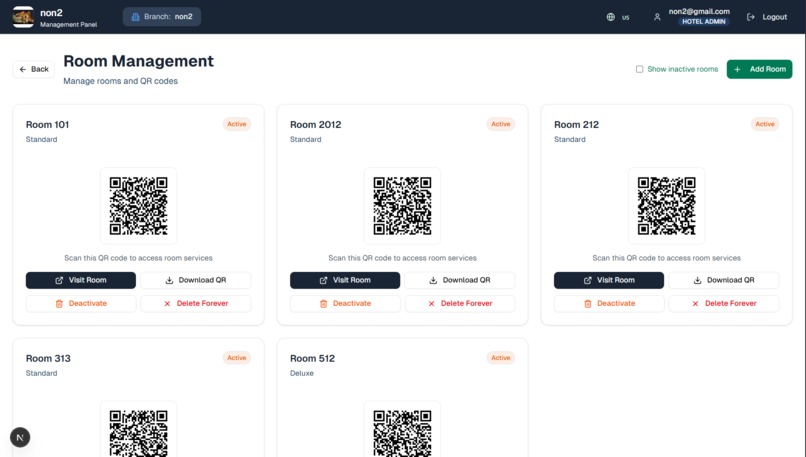Click the Show inactive rooms label

point(683,69)
